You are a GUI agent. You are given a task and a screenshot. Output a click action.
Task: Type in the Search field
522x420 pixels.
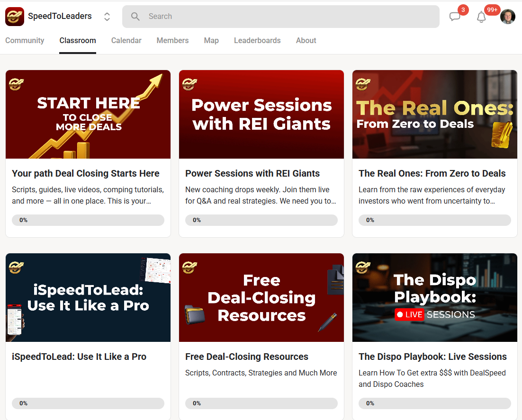284,17
